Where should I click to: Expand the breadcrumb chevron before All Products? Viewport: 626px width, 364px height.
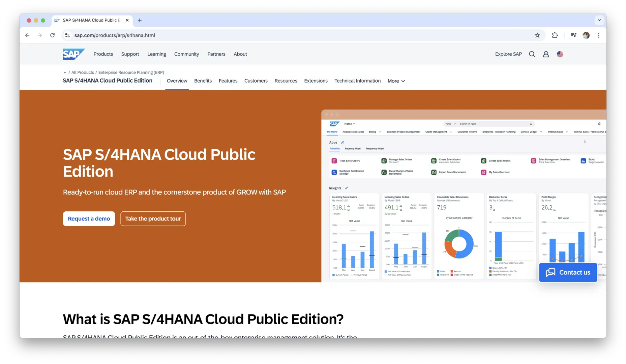[x=65, y=72]
